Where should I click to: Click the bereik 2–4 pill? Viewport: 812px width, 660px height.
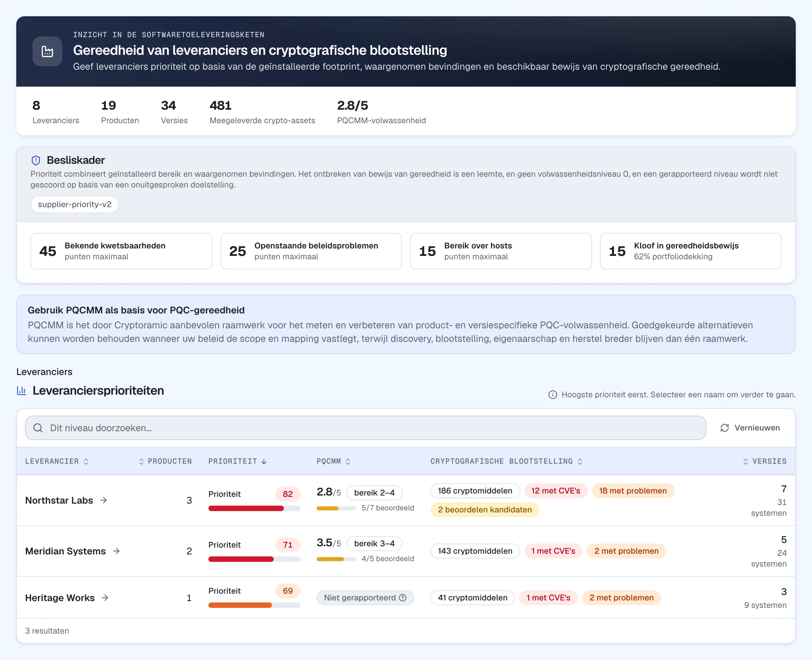(374, 493)
